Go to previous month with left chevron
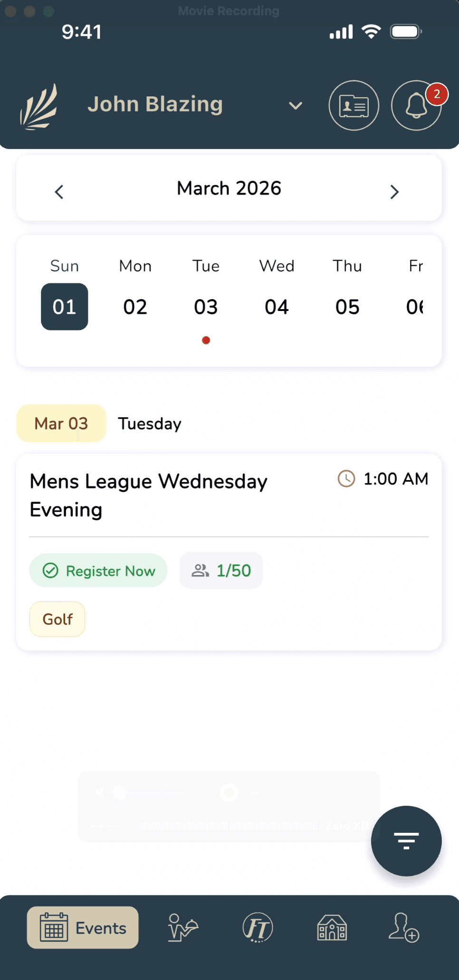This screenshot has height=980, width=459. 59,192
